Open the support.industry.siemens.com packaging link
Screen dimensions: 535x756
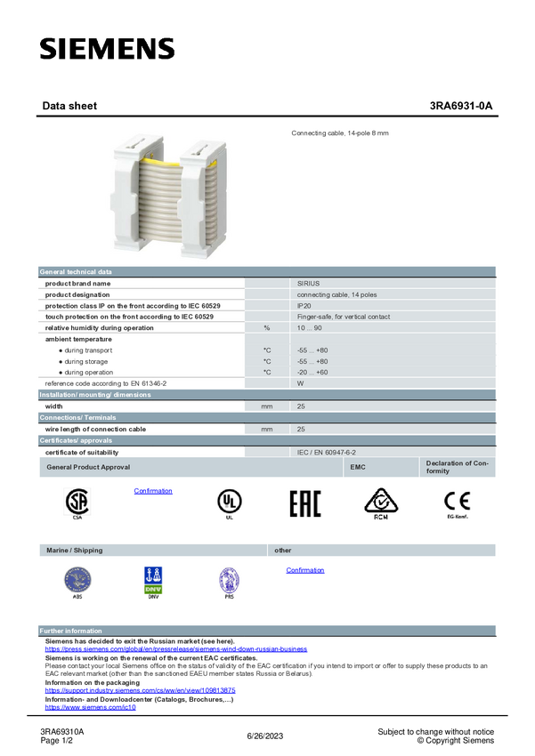[x=141, y=690]
